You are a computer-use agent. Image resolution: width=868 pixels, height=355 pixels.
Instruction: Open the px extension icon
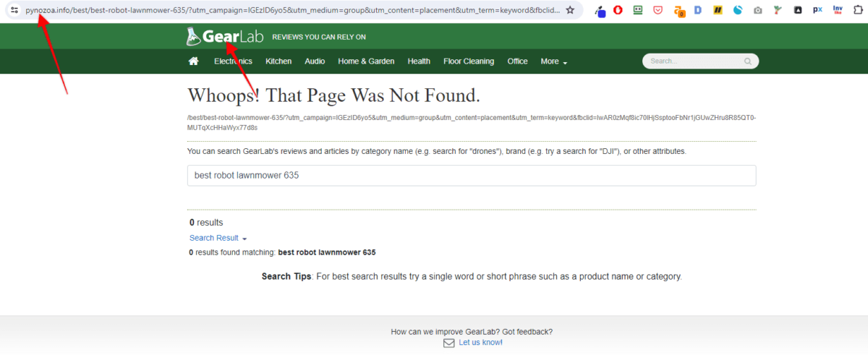point(817,10)
